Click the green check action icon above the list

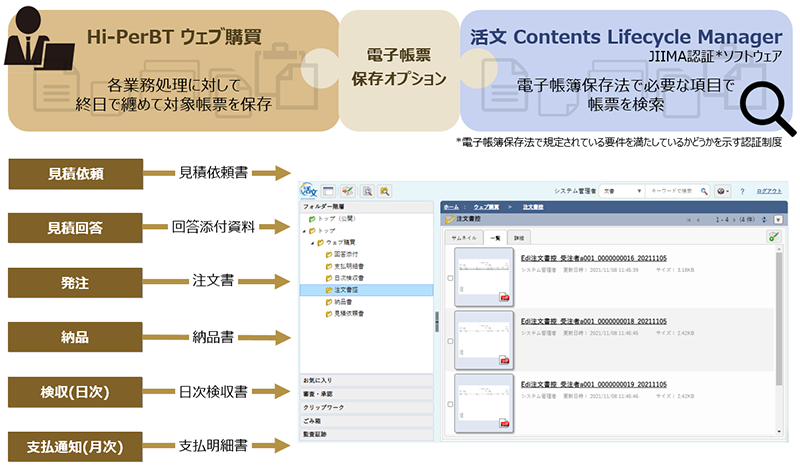[773, 236]
